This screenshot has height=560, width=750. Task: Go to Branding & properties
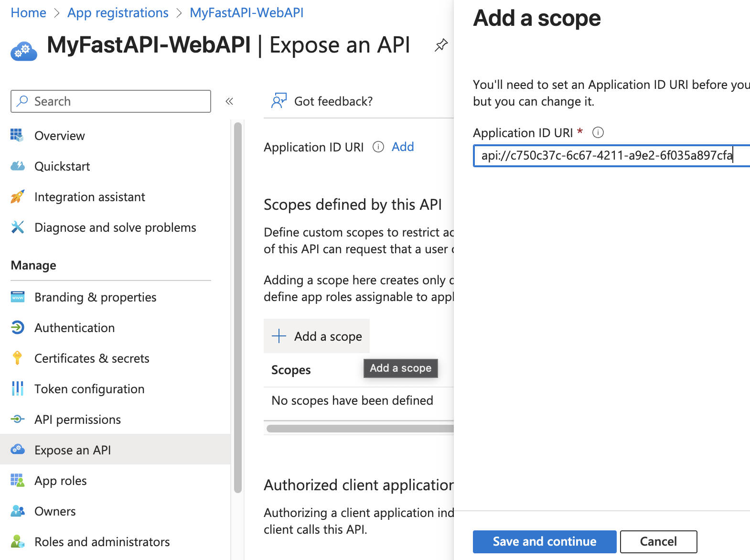(95, 297)
